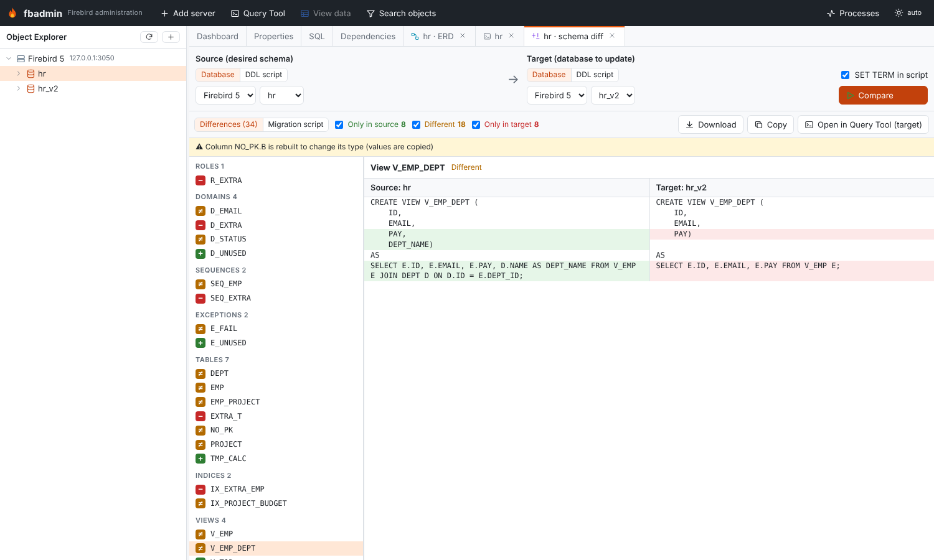
Task: Switch to the Dependencies tab
Action: [x=368, y=36]
